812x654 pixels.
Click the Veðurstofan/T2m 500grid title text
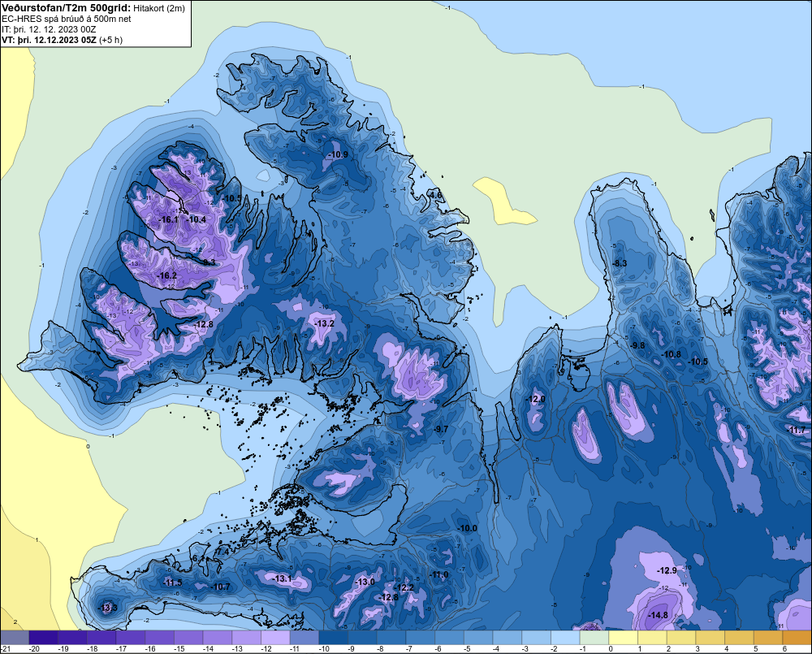click(66, 7)
